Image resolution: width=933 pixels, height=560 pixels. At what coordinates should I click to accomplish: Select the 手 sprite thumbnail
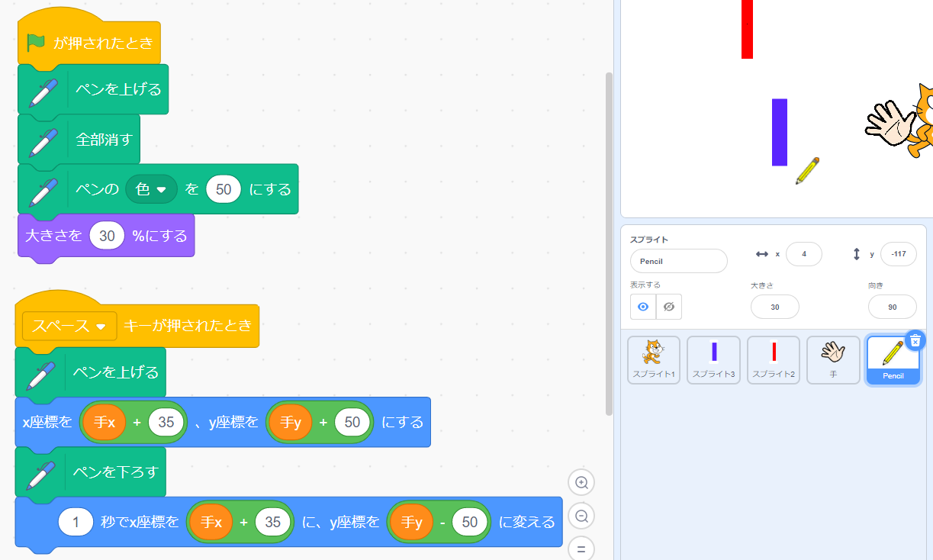833,360
